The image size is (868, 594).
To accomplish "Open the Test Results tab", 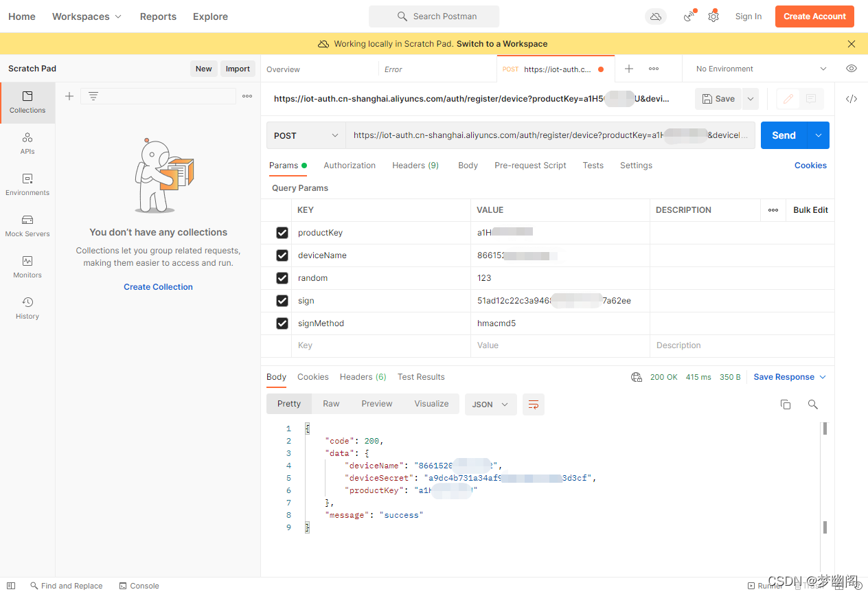I will click(421, 377).
